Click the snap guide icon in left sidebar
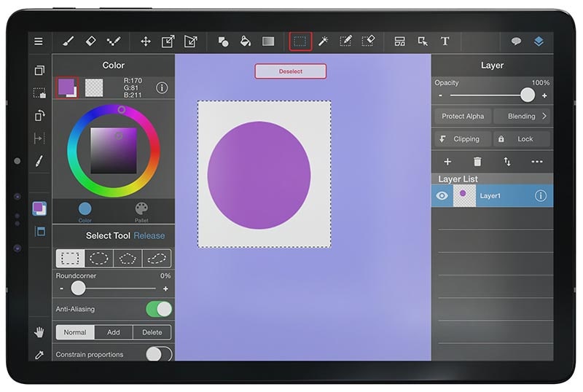The width and height of the screenshot is (583, 392). coord(39,138)
